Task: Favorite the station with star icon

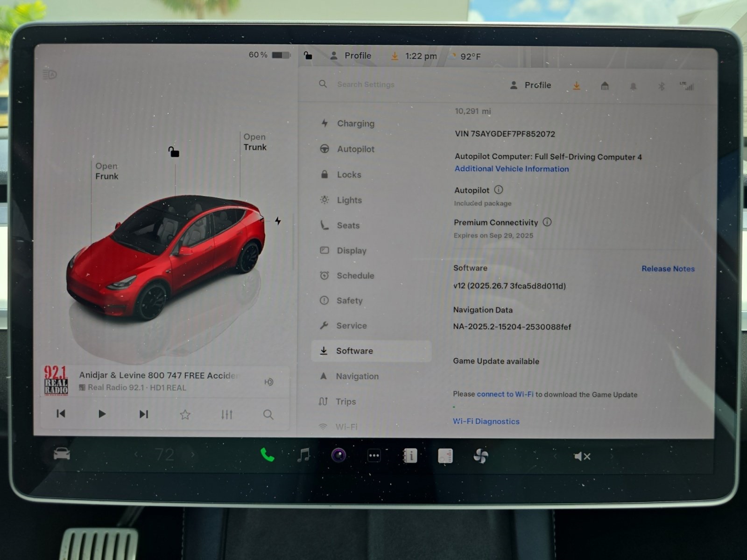Action: tap(185, 414)
